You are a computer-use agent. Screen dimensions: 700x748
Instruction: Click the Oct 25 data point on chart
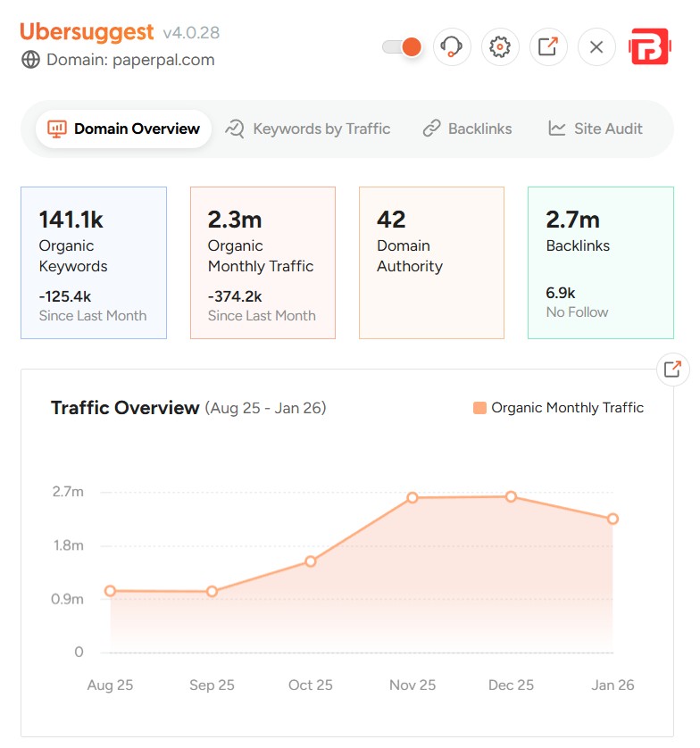311,561
